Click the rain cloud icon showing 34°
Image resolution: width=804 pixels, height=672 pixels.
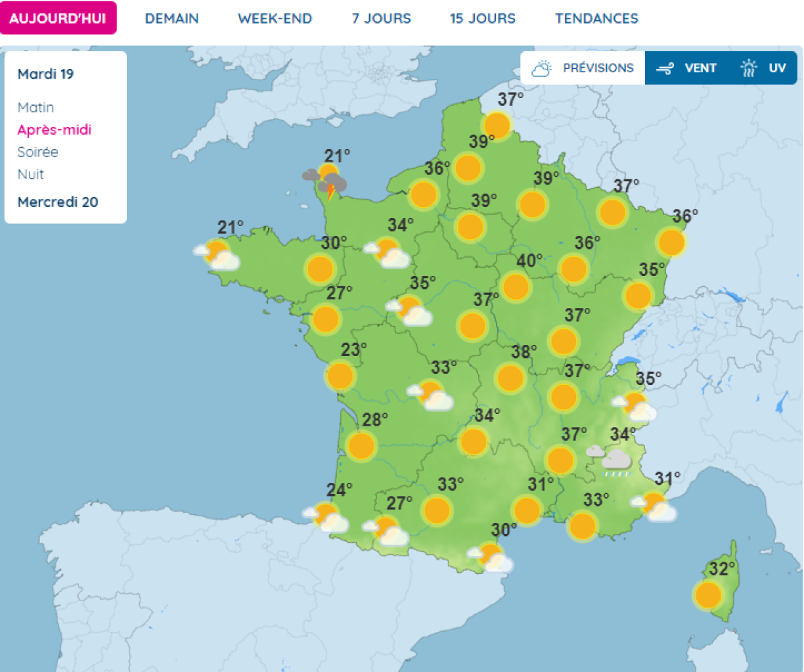click(x=612, y=461)
